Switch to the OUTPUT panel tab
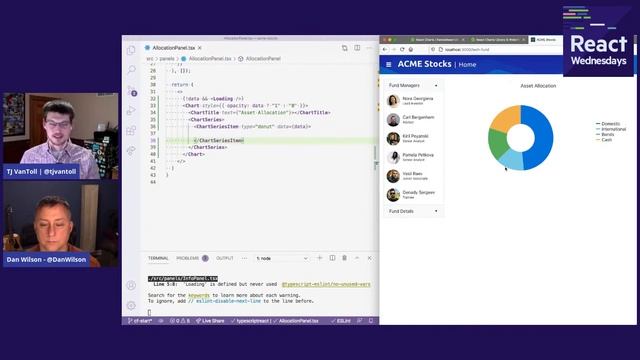The width and height of the screenshot is (640, 360). (x=224, y=258)
